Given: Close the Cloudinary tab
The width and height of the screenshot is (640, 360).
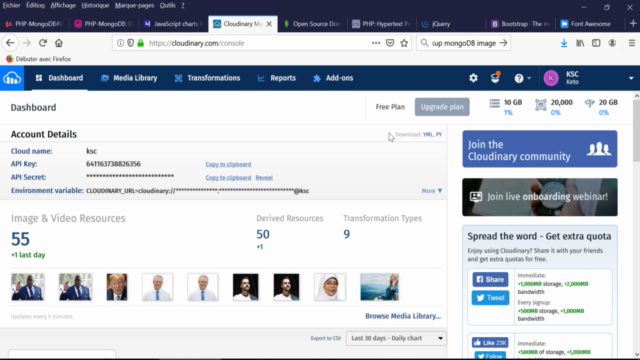Looking at the screenshot, I should (269, 24).
